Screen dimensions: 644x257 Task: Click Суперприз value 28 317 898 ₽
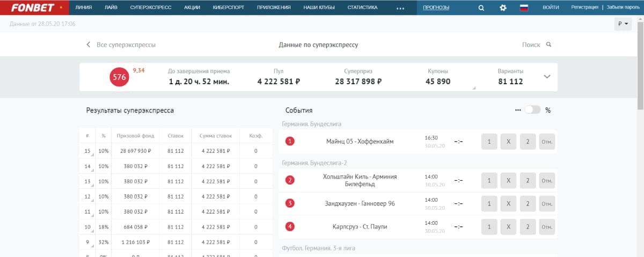tap(358, 82)
